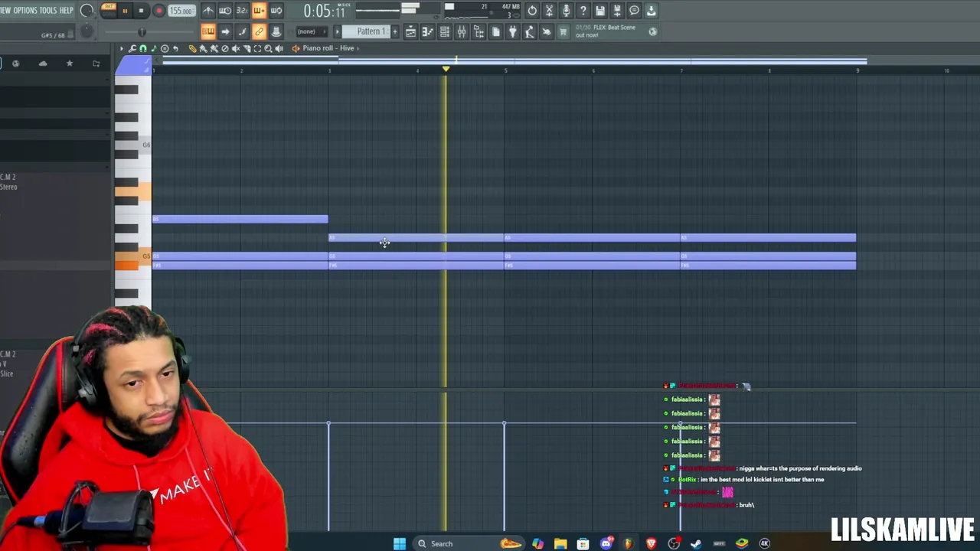Adjust the main pitch slider
The width and height of the screenshot is (980, 551).
click(x=142, y=31)
